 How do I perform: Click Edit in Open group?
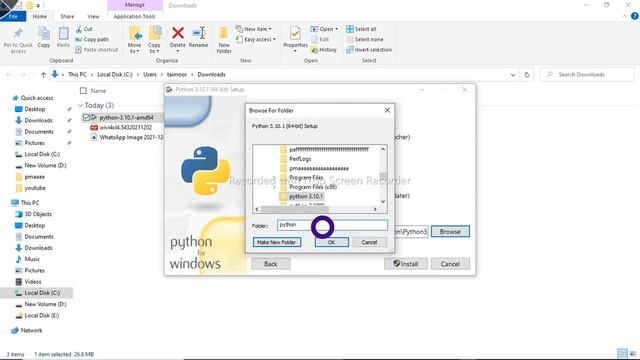click(320, 40)
